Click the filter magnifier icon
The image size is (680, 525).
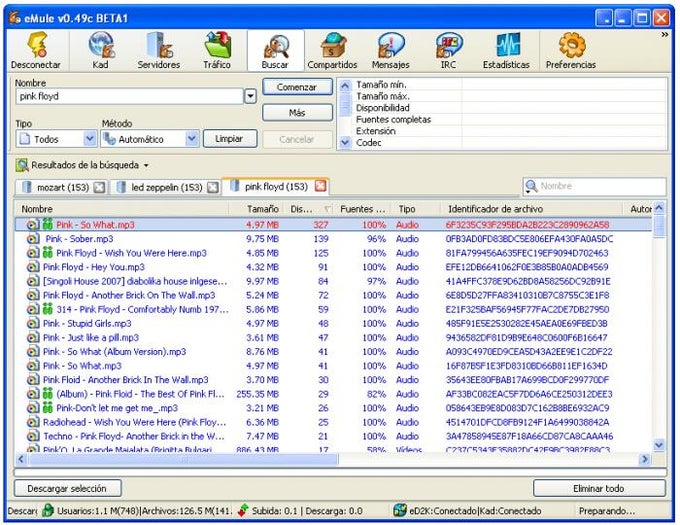pyautogui.click(x=531, y=187)
